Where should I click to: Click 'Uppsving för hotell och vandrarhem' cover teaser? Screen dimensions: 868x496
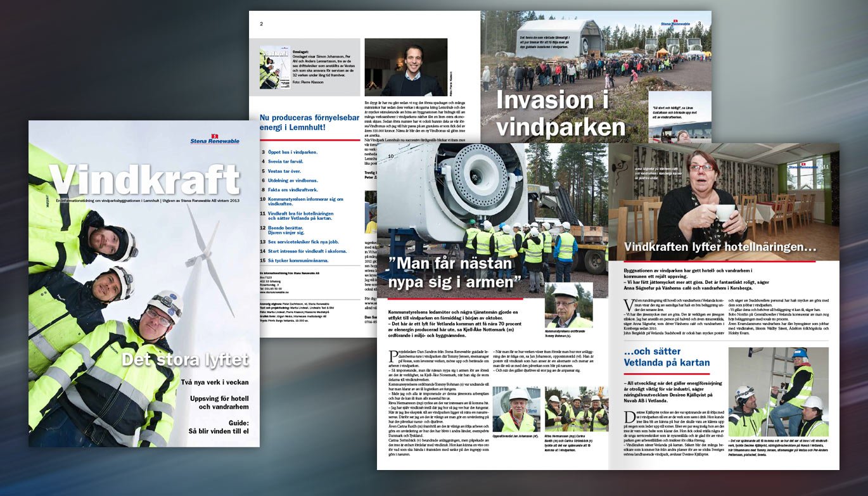[x=220, y=403]
